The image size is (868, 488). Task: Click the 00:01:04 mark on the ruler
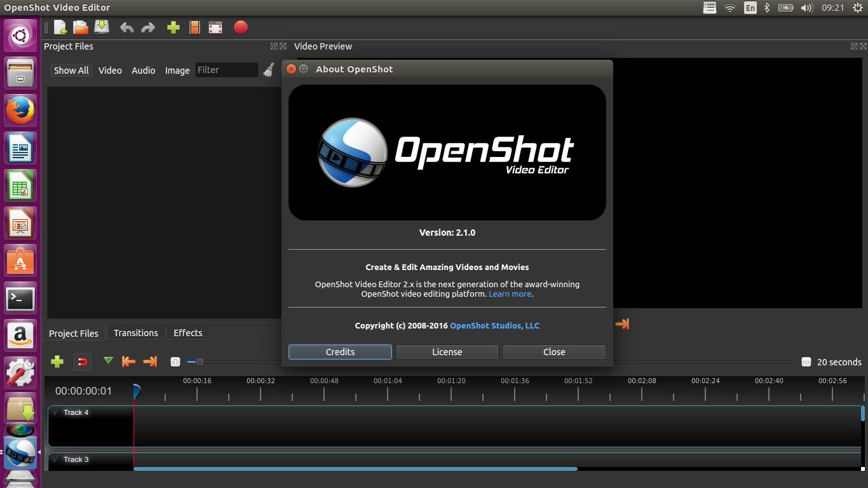coord(388,381)
